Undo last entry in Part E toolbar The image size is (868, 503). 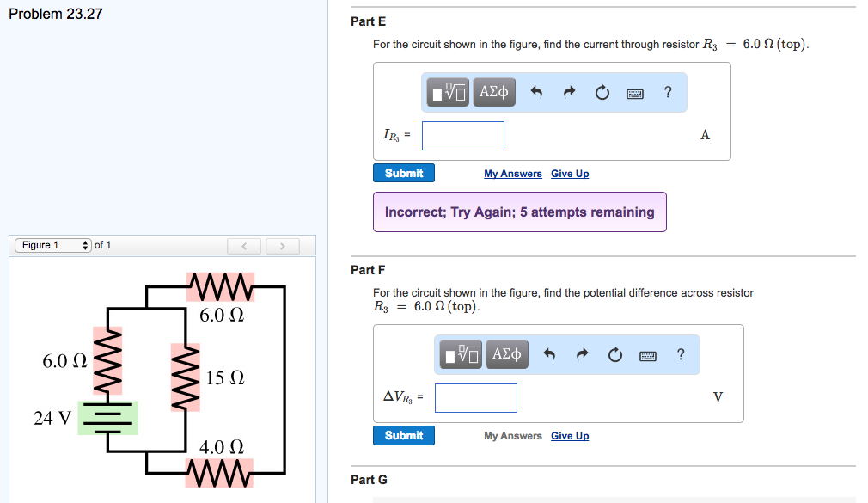tap(536, 92)
